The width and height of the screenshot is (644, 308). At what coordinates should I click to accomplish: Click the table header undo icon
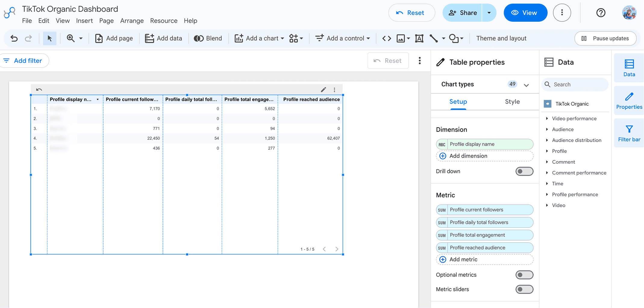point(39,90)
